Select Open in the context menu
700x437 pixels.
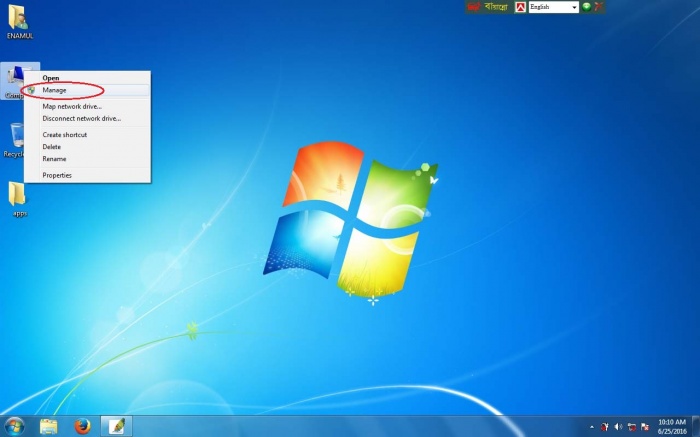tap(87, 78)
